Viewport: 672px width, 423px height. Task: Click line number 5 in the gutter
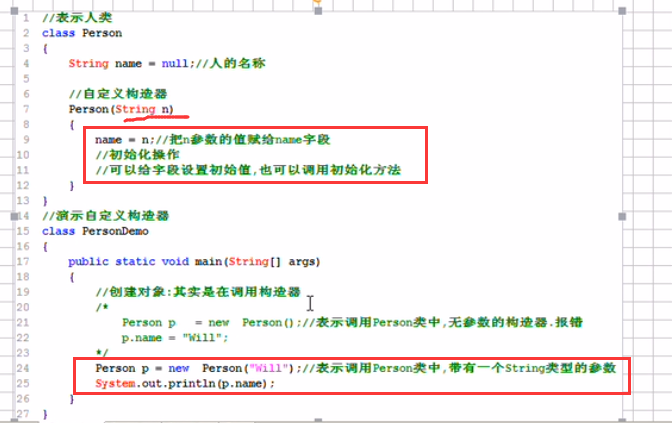tap(26, 79)
